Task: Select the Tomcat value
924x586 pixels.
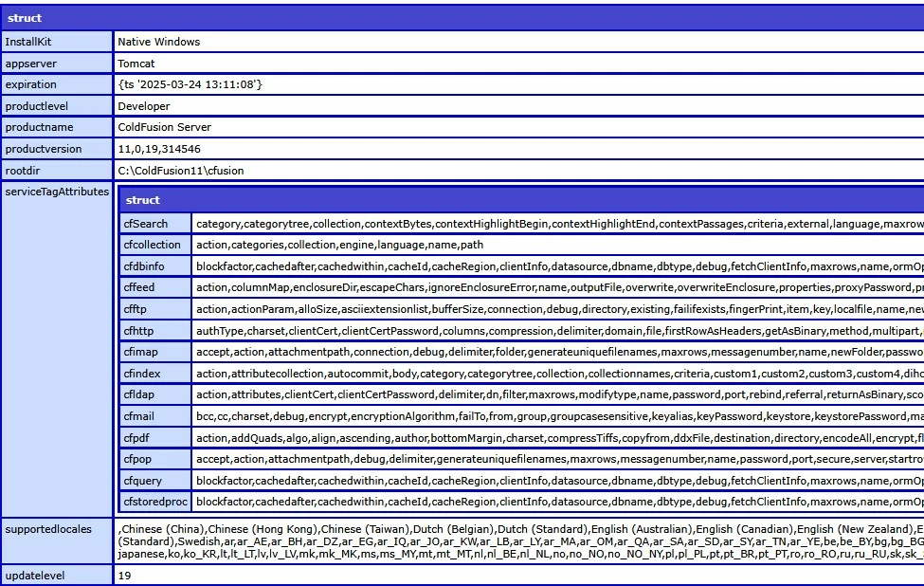Action: click(x=136, y=64)
